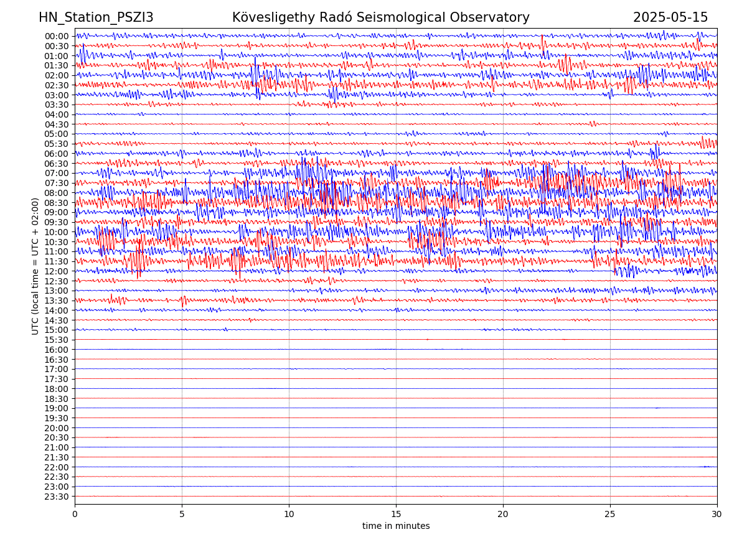This screenshot has height=560, width=747.
Task: Click the 'time in minutes' axis label
Action: (x=396, y=526)
